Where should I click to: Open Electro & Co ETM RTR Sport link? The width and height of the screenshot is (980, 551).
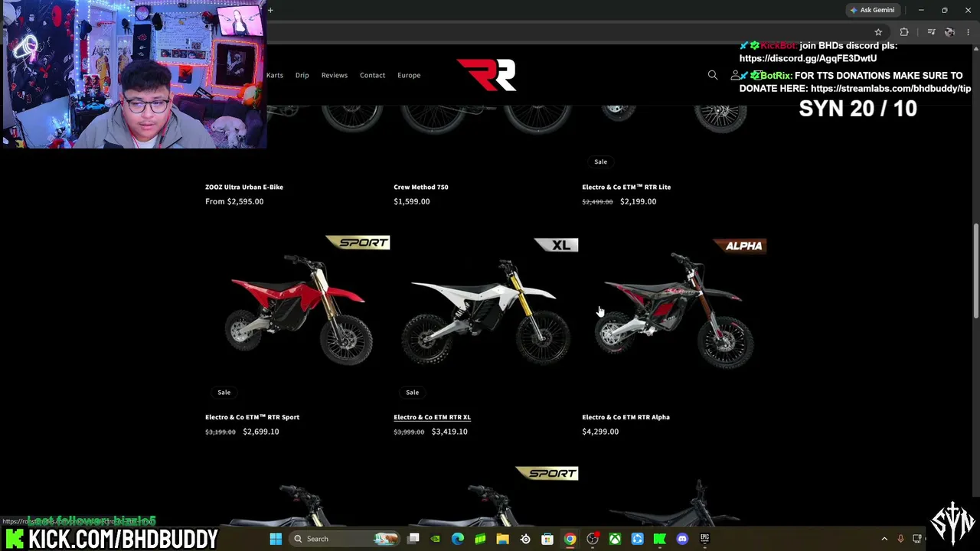coord(252,417)
